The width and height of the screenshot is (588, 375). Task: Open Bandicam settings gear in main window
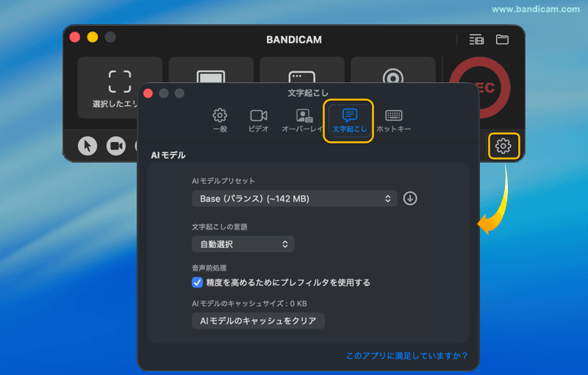pyautogui.click(x=503, y=146)
